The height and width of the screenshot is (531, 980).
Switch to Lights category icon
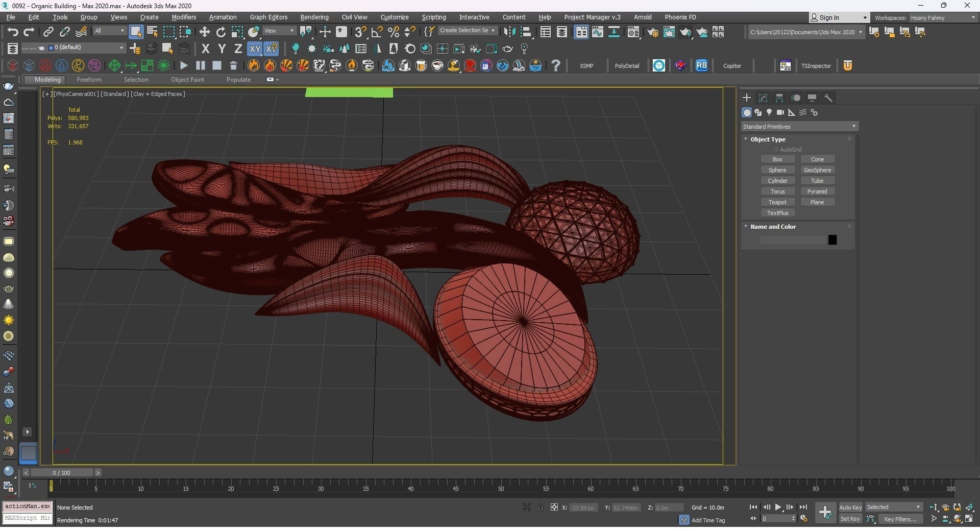click(769, 112)
